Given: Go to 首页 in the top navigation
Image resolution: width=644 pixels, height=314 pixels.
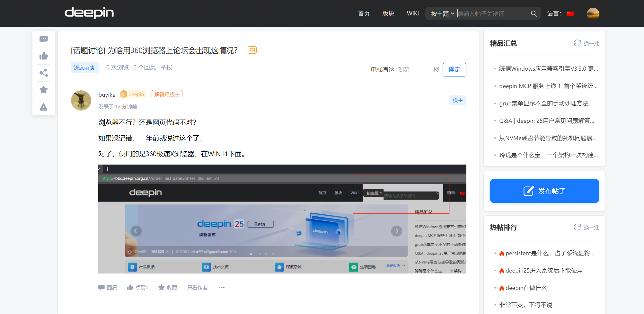Looking at the screenshot, I should (x=364, y=13).
